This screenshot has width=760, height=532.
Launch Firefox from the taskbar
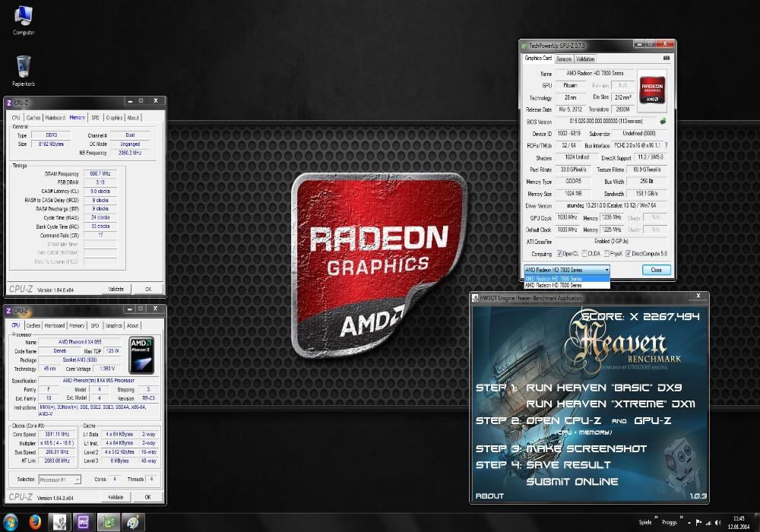pyautogui.click(x=35, y=522)
